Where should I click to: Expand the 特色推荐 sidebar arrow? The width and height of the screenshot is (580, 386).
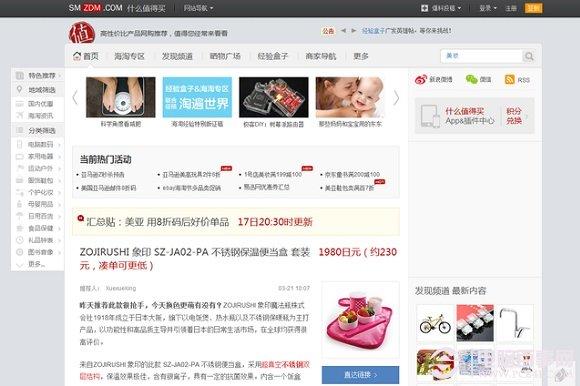60,76
